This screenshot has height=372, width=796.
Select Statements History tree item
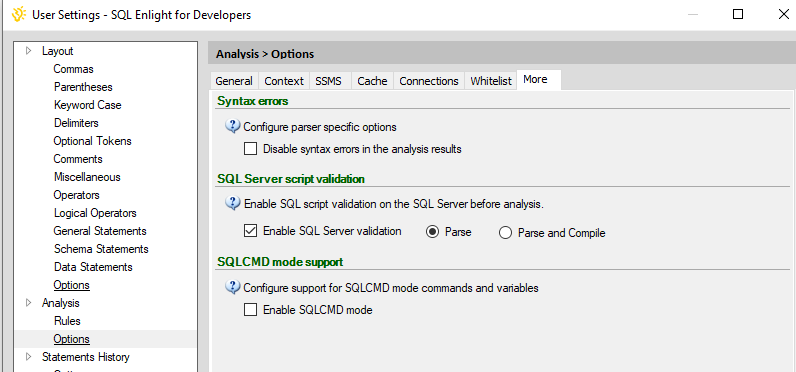pyautogui.click(x=86, y=356)
